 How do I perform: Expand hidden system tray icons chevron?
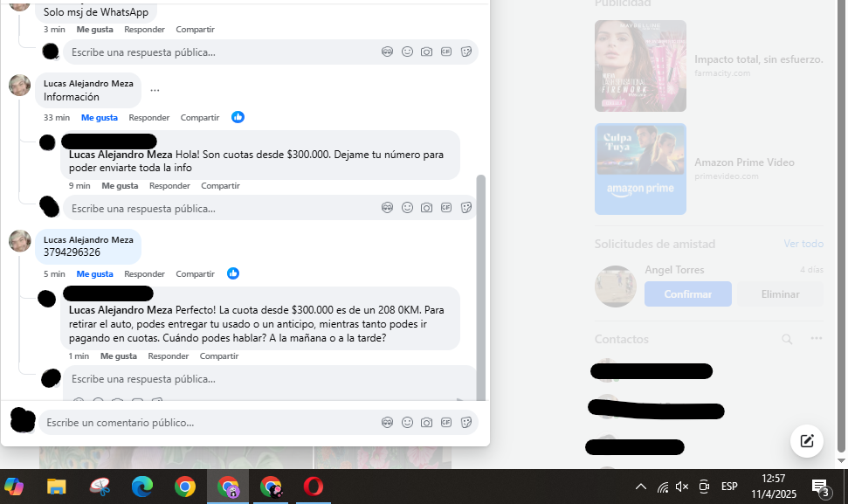coord(640,487)
